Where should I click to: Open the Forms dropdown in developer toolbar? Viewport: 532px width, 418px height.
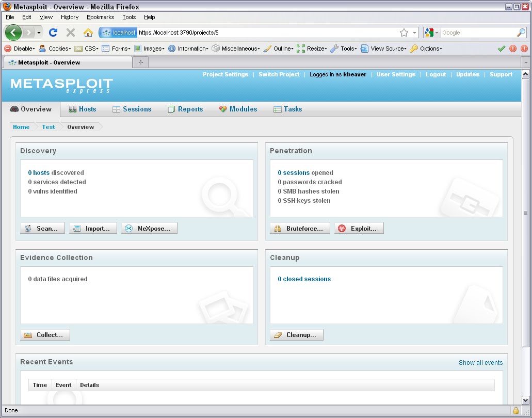(x=117, y=49)
